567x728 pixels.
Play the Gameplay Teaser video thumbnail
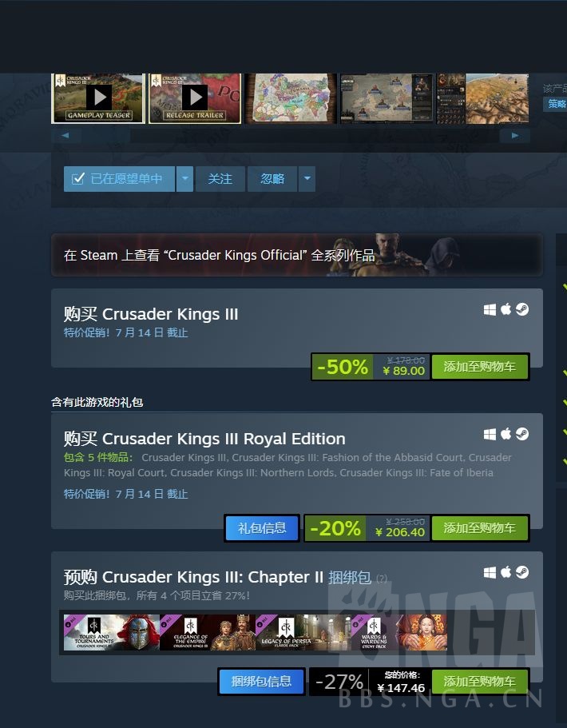click(x=98, y=98)
